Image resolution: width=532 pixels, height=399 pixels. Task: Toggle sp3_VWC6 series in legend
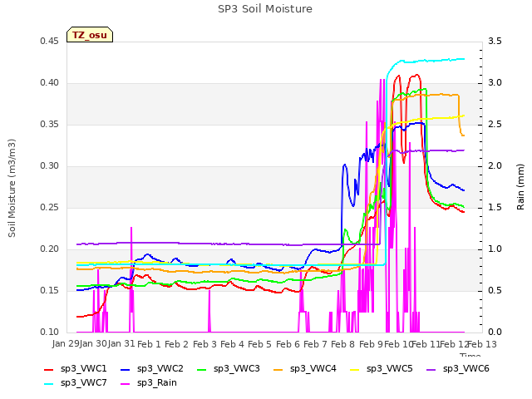click(x=458, y=369)
